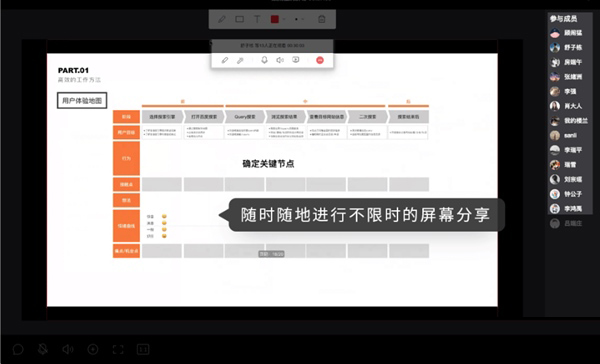Toggle the speaker in the white sharing bar

coord(280,60)
